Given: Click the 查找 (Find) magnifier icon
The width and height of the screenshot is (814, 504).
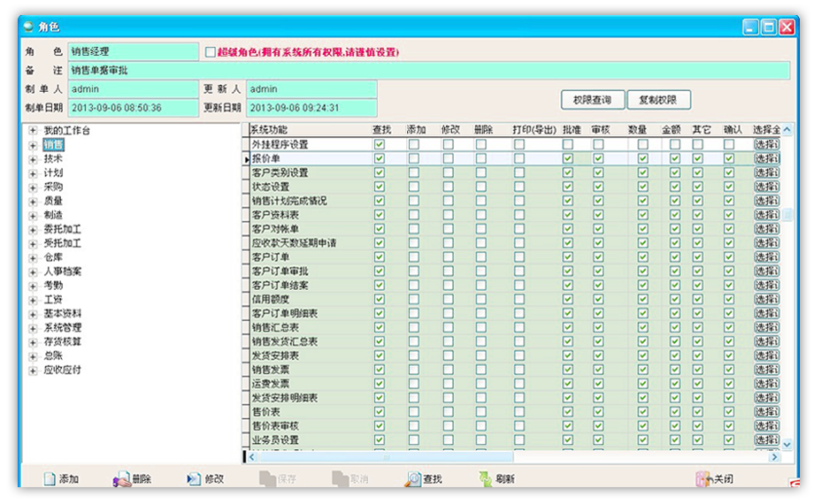Looking at the screenshot, I should point(413,479).
